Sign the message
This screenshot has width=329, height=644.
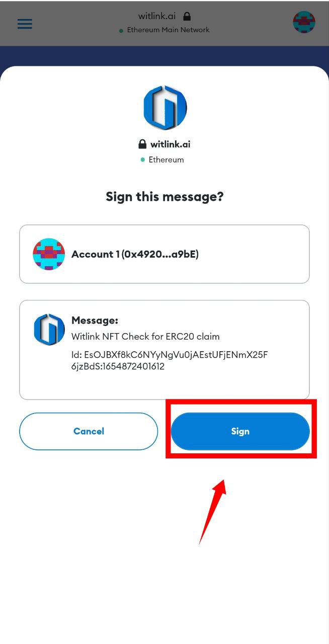click(x=240, y=431)
